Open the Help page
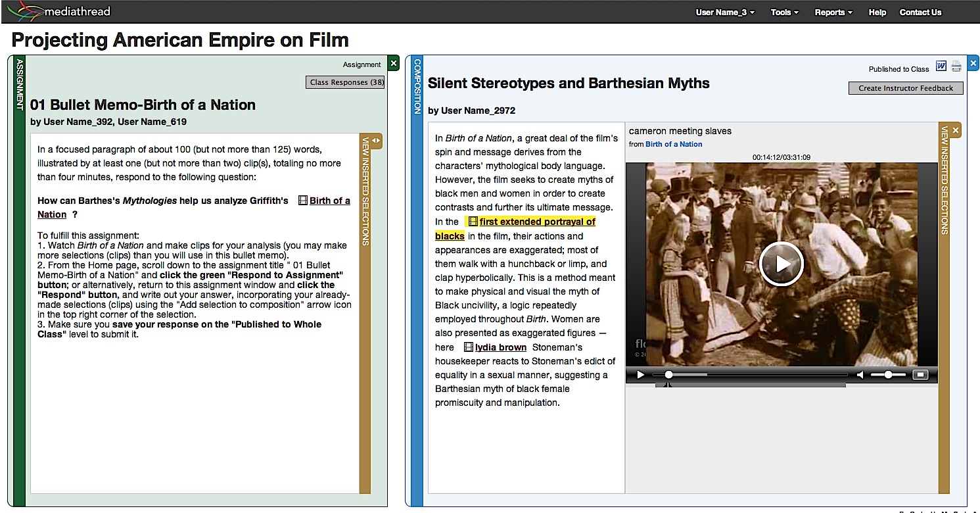This screenshot has height=513, width=980. 877,12
